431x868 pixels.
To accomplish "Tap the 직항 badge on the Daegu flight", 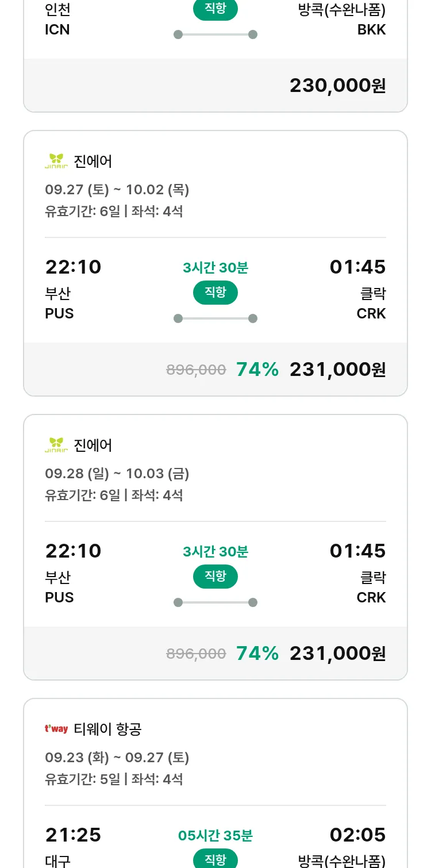I will (x=215, y=859).
